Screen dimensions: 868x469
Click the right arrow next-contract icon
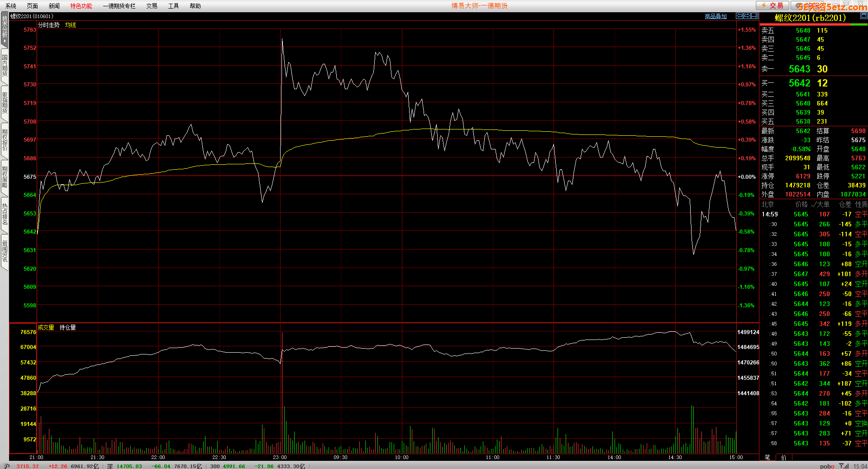tap(747, 16)
